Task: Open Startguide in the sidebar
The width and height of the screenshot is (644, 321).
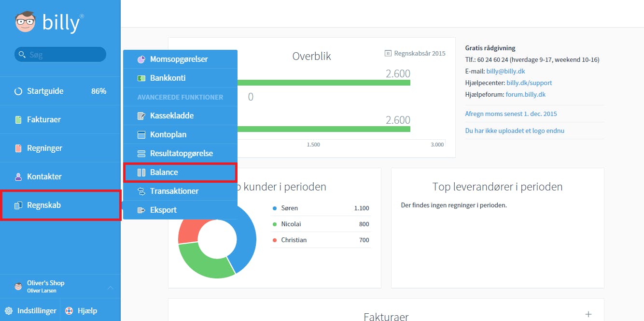Action: 60,91
